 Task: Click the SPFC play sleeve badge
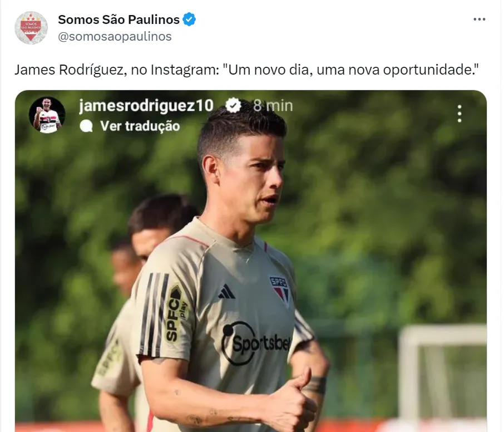pos(176,313)
